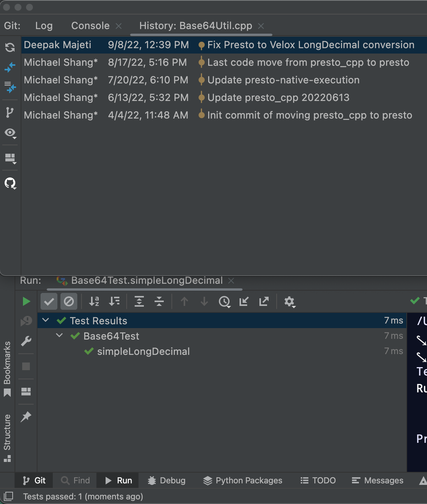Select Last code move from presto_cpp commit
The width and height of the screenshot is (427, 504).
pyautogui.click(x=308, y=62)
